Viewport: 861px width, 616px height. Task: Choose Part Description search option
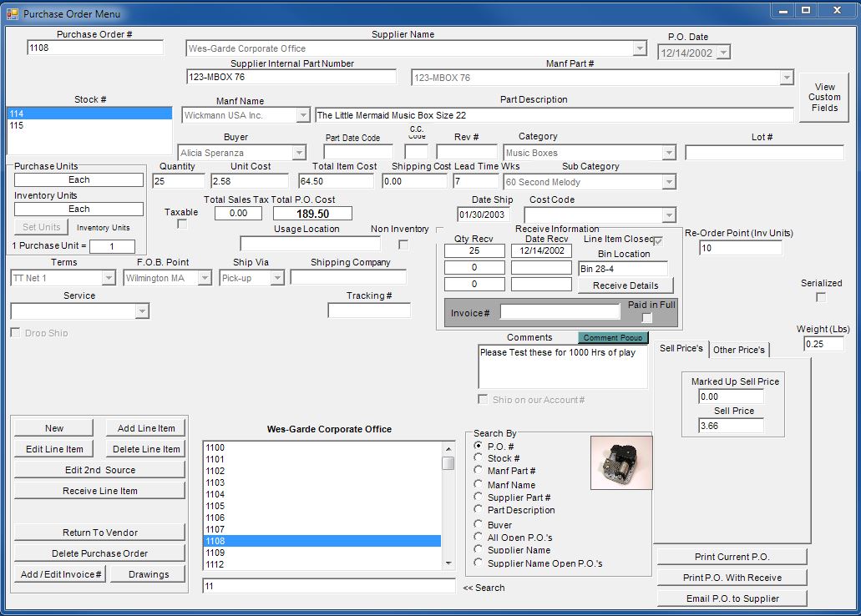pyautogui.click(x=479, y=509)
